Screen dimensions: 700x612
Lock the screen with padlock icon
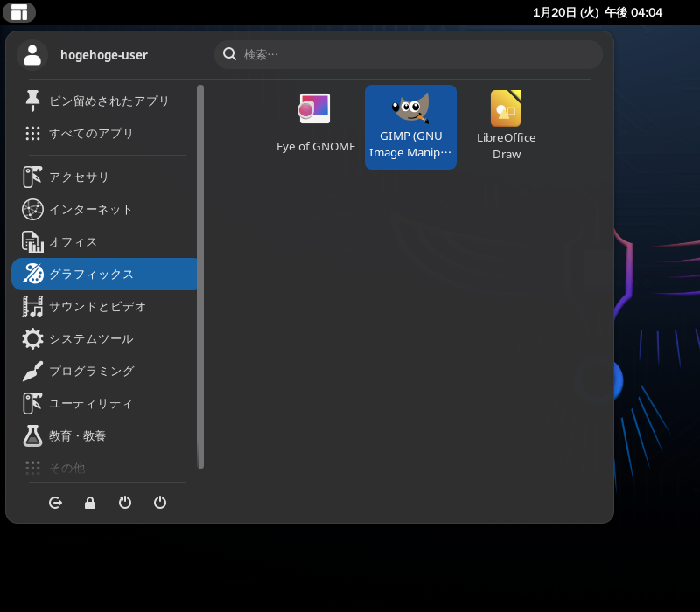click(x=90, y=503)
